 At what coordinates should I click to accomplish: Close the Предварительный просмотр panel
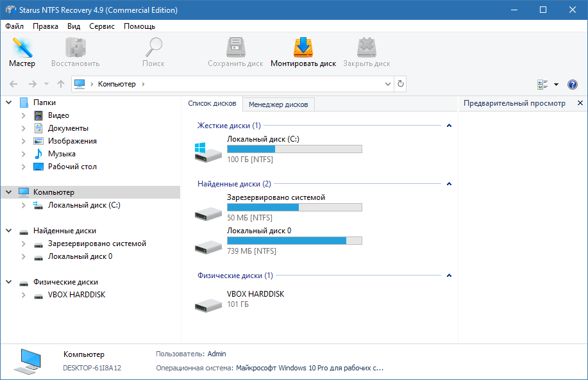tap(580, 103)
